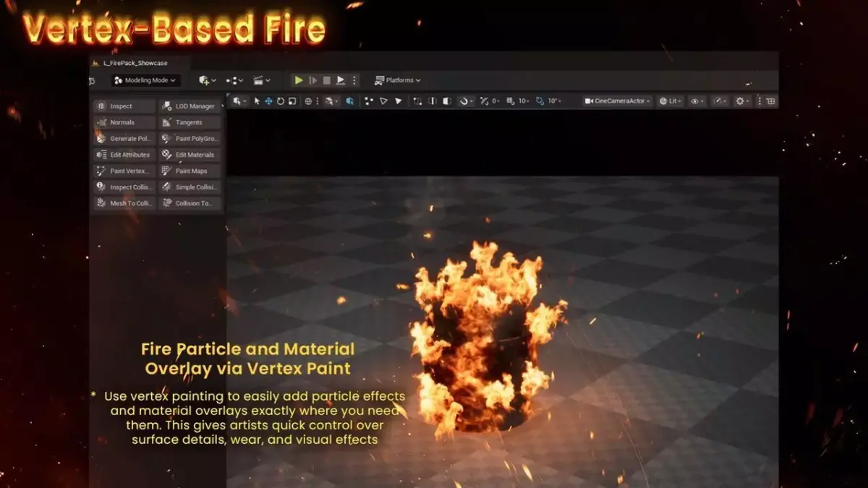868x488 pixels.
Task: Toggle rotation snapping icon
Action: coord(540,101)
